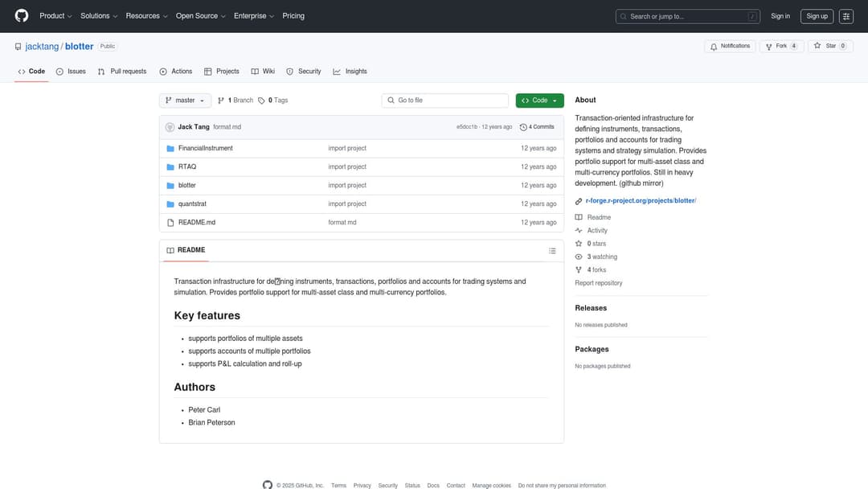Click the README.md file icon
This screenshot has width=868, height=489.
click(170, 223)
